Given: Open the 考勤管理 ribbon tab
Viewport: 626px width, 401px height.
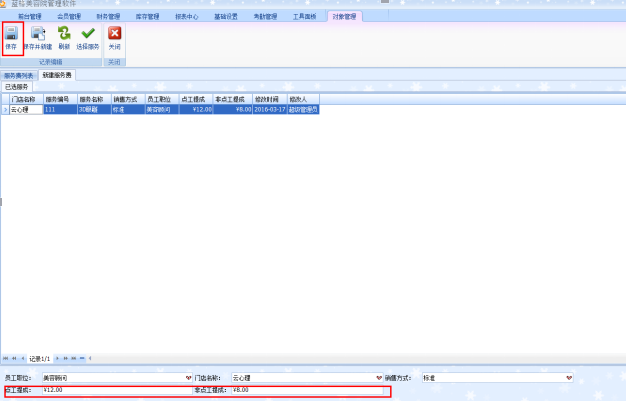Looking at the screenshot, I should (265, 16).
